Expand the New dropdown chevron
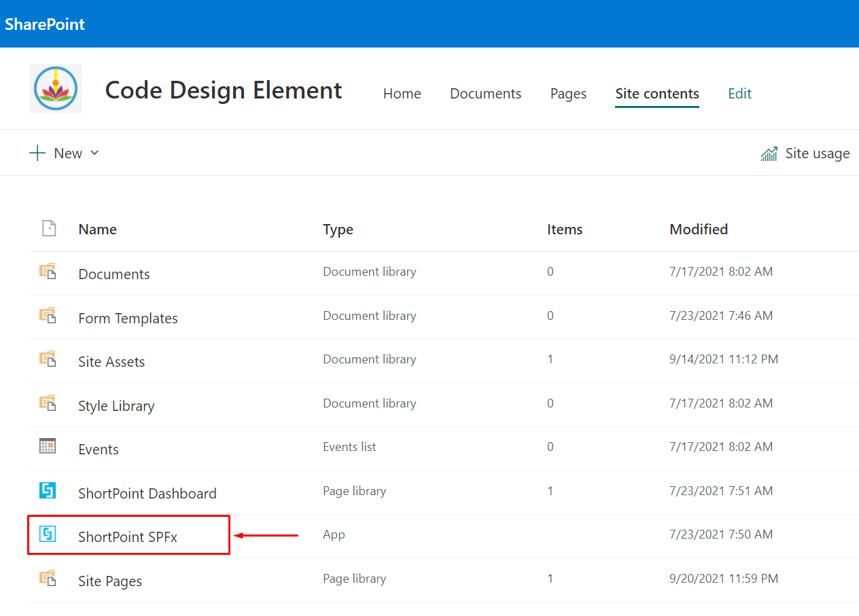Viewport: 859px width, 616px height. [x=94, y=153]
